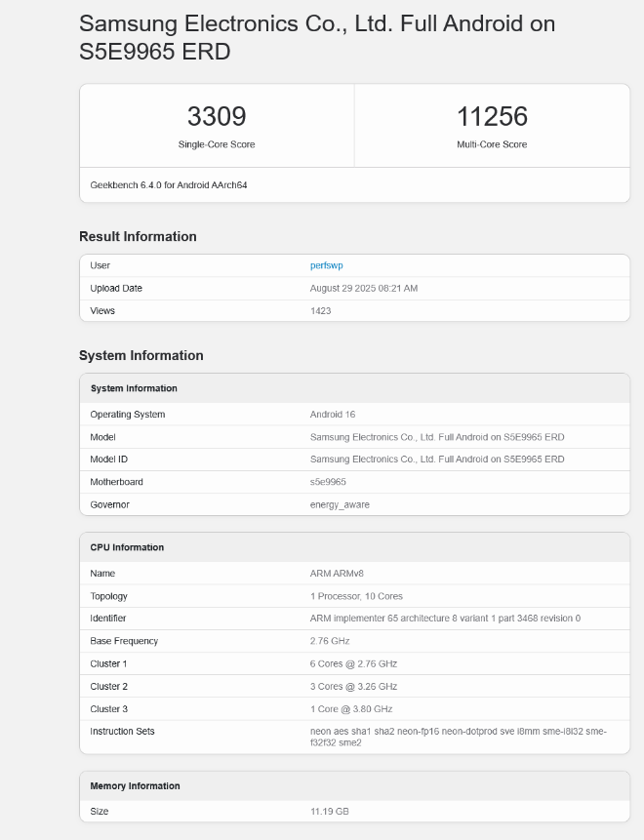Viewport: 644px width, 840px height.
Task: Click the Topology row label
Action: 108,596
